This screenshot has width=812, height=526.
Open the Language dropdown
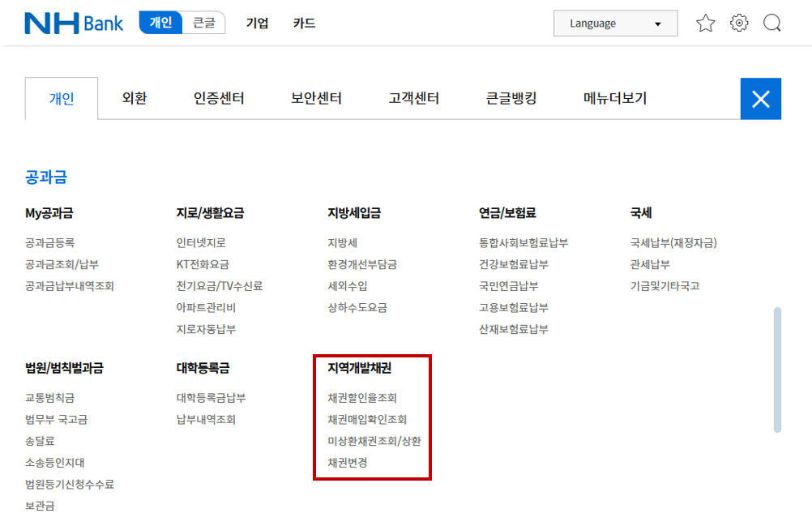[615, 23]
